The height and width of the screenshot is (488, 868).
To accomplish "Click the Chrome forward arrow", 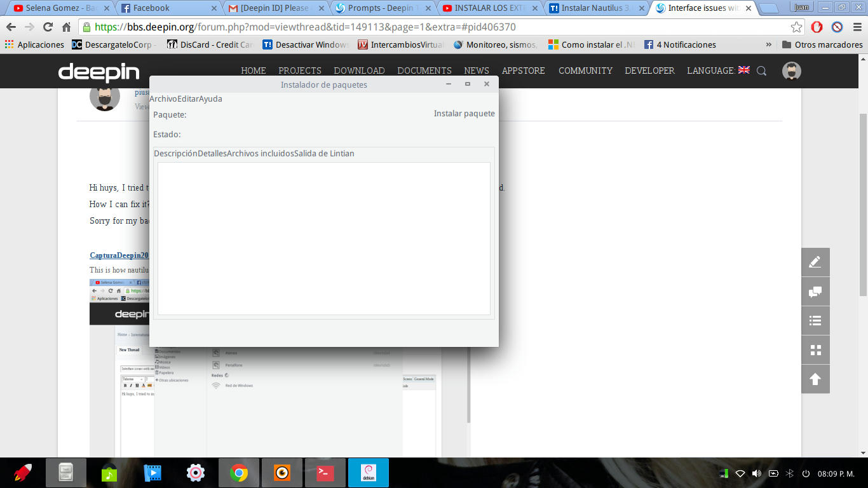I will pyautogui.click(x=29, y=27).
